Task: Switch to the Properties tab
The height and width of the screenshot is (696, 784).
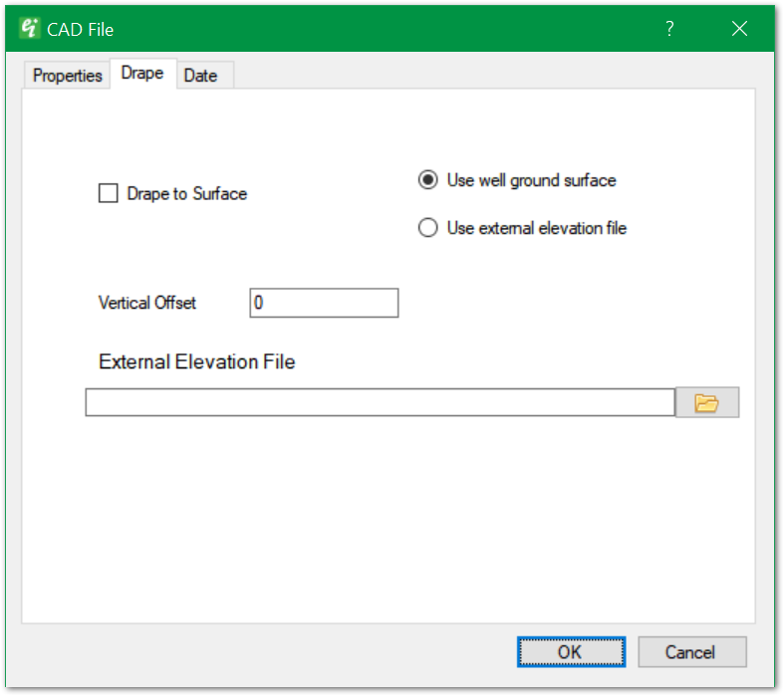Action: pyautogui.click(x=68, y=76)
